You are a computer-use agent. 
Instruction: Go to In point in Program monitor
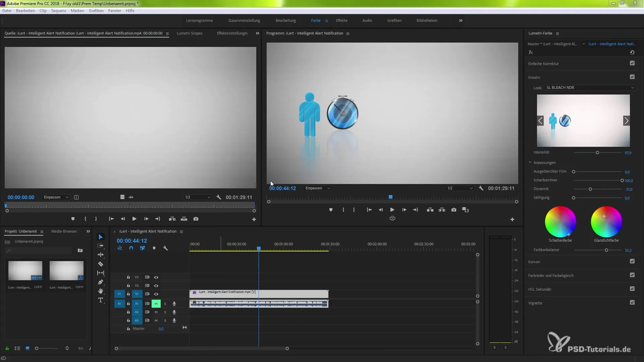point(369,210)
